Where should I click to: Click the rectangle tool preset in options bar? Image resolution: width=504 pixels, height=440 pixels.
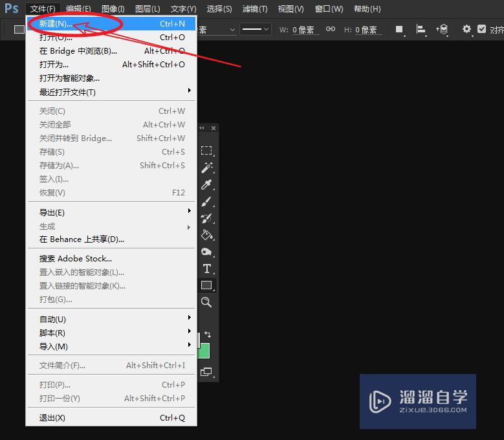pos(19,30)
